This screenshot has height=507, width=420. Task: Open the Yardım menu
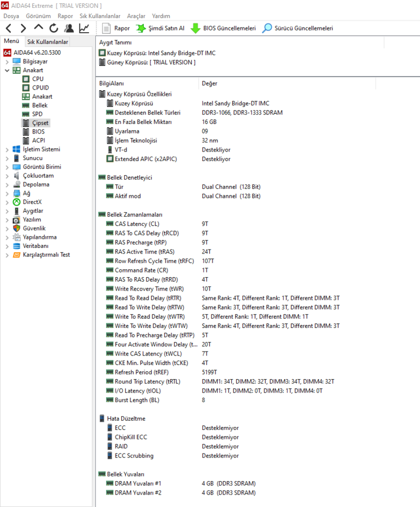[161, 16]
